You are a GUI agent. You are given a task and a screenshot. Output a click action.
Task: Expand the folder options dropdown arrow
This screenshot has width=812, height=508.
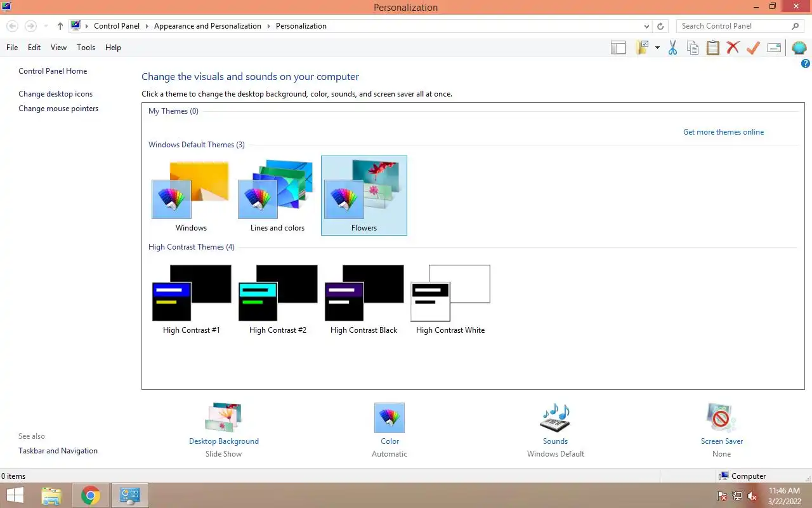coord(657,48)
